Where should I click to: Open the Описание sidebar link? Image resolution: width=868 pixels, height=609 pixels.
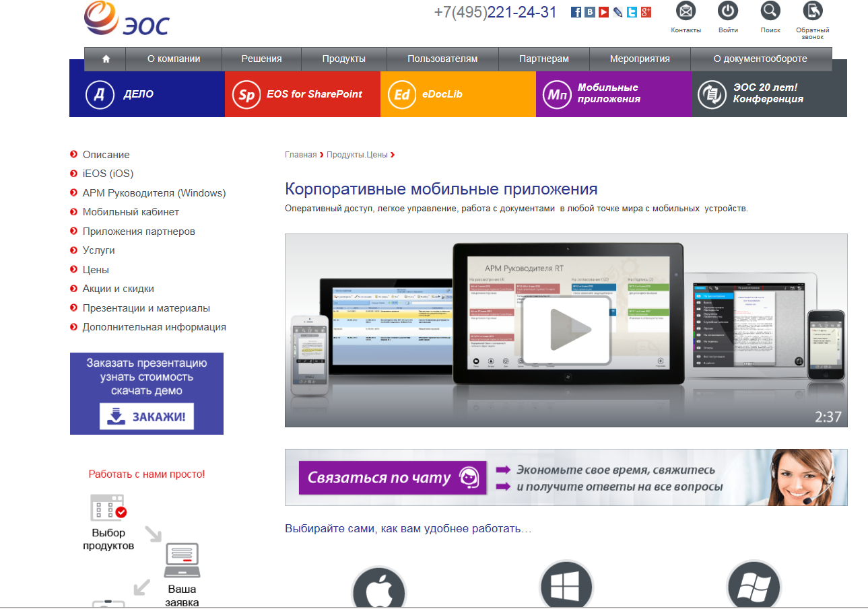[x=106, y=155]
